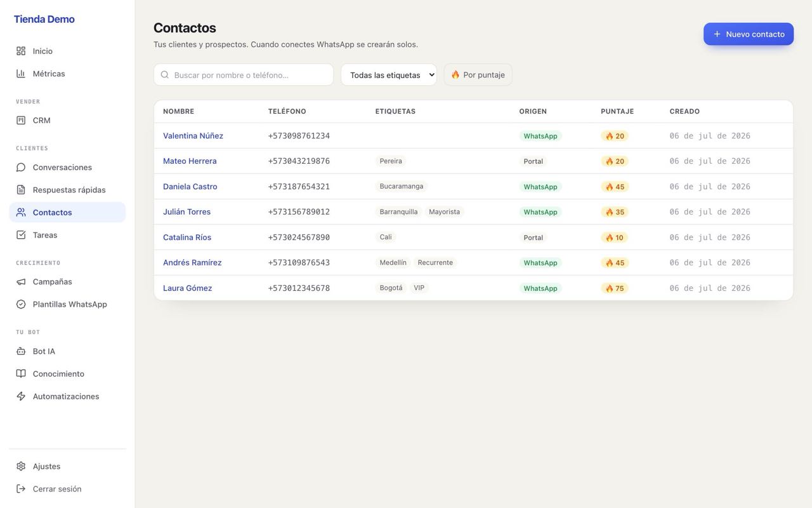
Task: Select Campañas in the sidebar
Action: pos(67,281)
